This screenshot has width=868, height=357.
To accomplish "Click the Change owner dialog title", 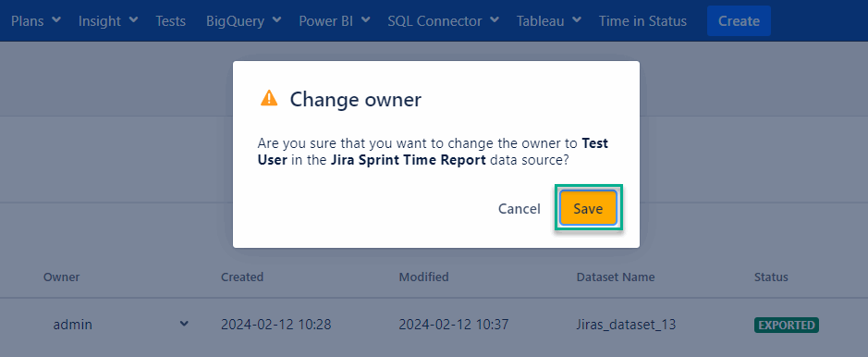I will [355, 100].
